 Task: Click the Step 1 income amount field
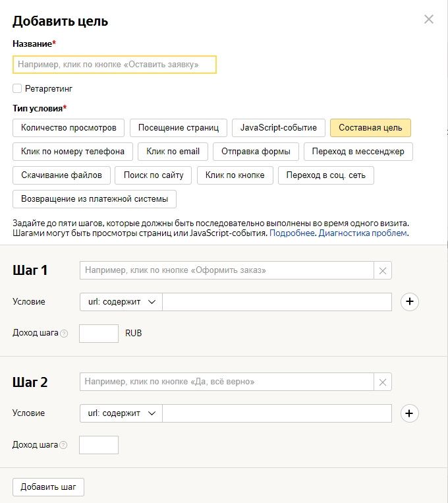pos(99,334)
